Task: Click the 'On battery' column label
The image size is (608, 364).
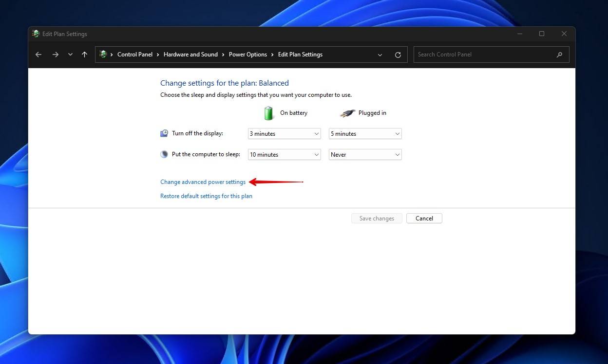Action: click(x=294, y=113)
